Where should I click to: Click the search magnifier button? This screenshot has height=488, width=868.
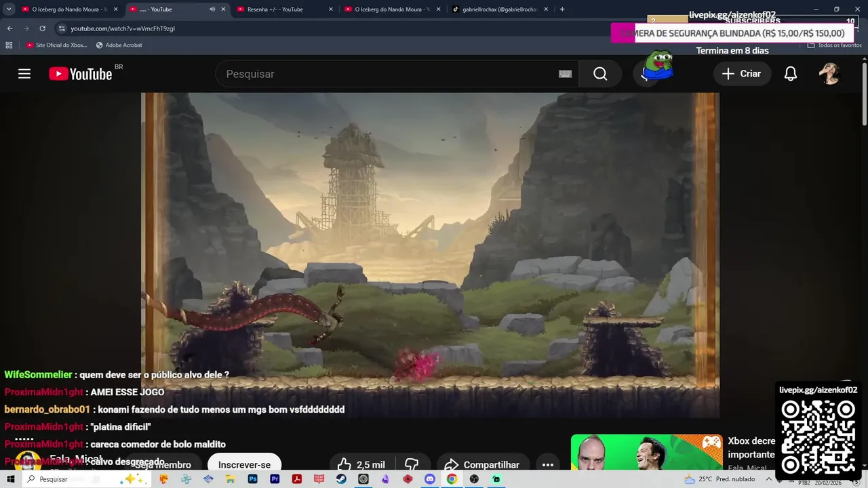coord(600,74)
